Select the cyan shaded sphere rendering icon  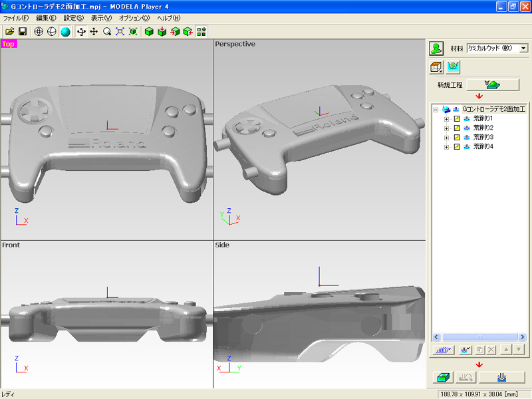coord(65,31)
